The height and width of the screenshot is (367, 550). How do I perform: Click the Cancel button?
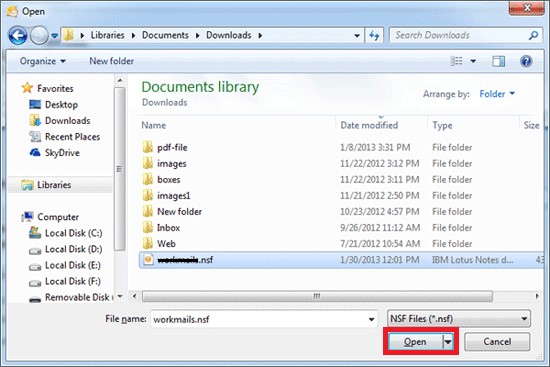pyautogui.click(x=497, y=342)
